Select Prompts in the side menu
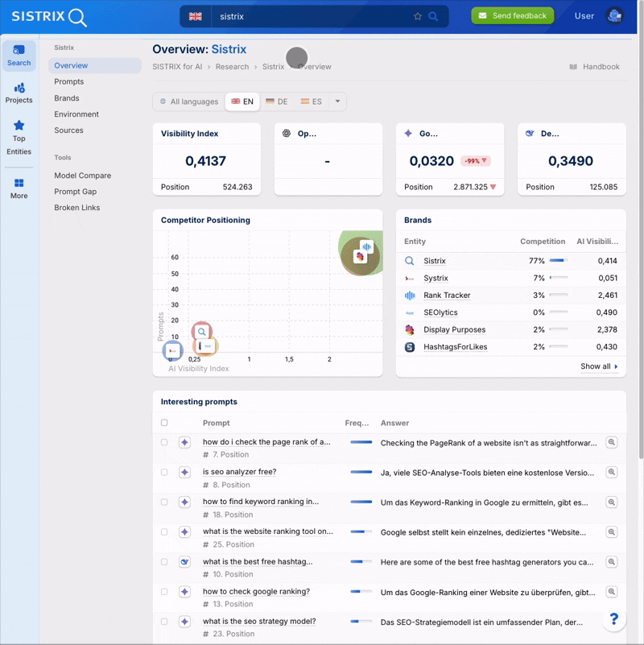Viewport: 644px width, 645px height. coord(69,82)
